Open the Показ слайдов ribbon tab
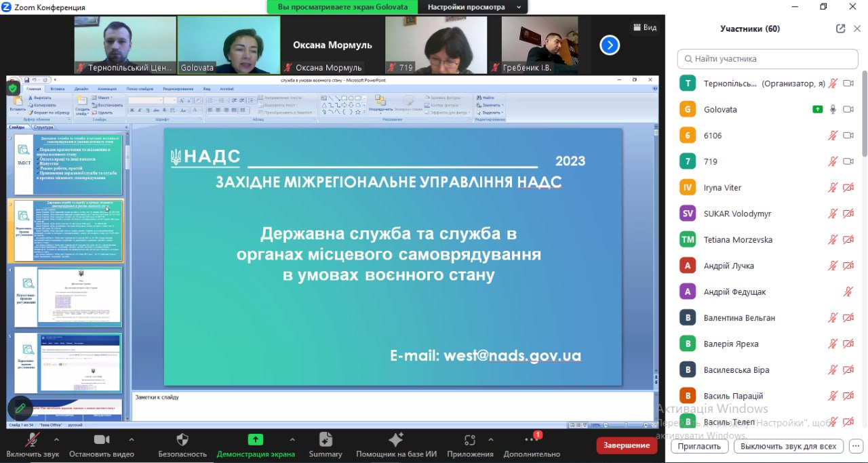 140,89
